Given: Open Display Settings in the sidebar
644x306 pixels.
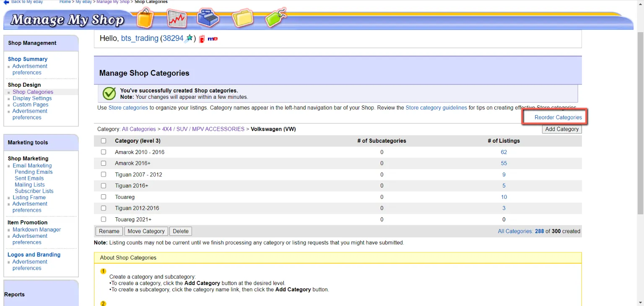Looking at the screenshot, I should pos(32,98).
